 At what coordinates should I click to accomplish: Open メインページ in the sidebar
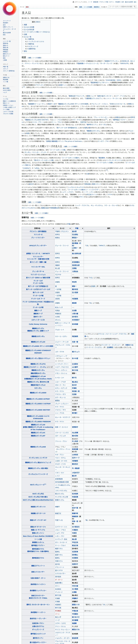(x=7, y=21)
